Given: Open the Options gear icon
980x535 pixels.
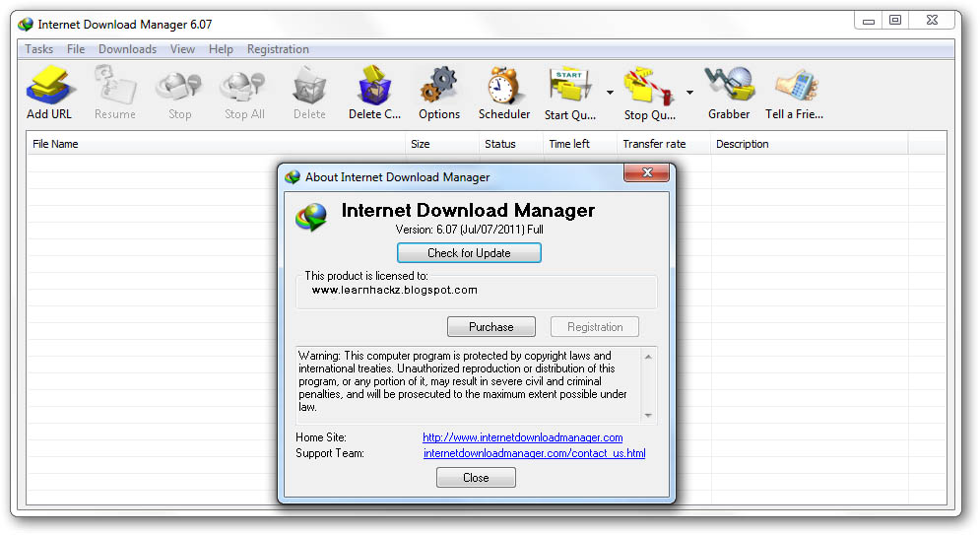Looking at the screenshot, I should [439, 85].
